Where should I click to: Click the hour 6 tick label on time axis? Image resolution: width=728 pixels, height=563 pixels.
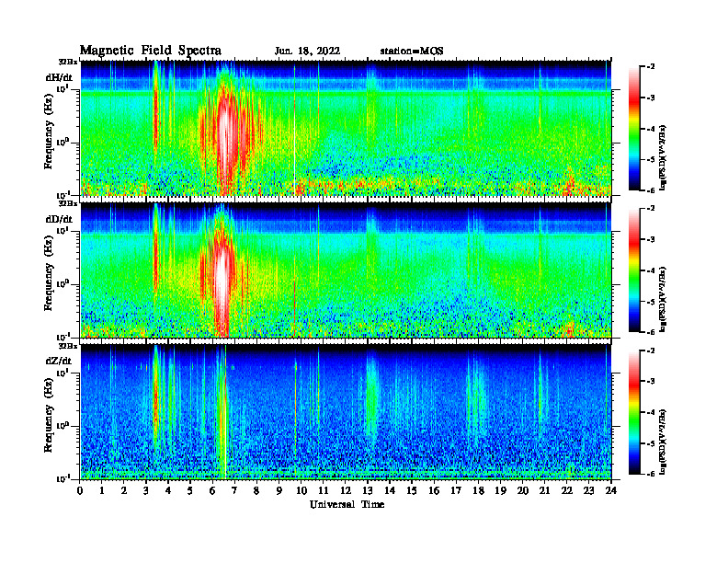[212, 491]
